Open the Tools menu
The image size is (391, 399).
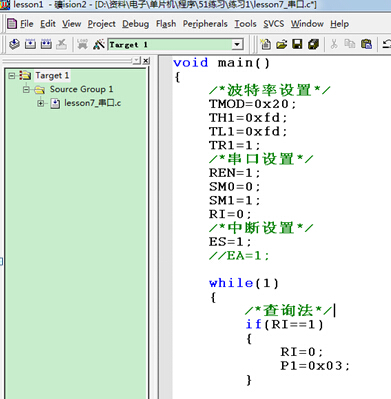click(245, 24)
